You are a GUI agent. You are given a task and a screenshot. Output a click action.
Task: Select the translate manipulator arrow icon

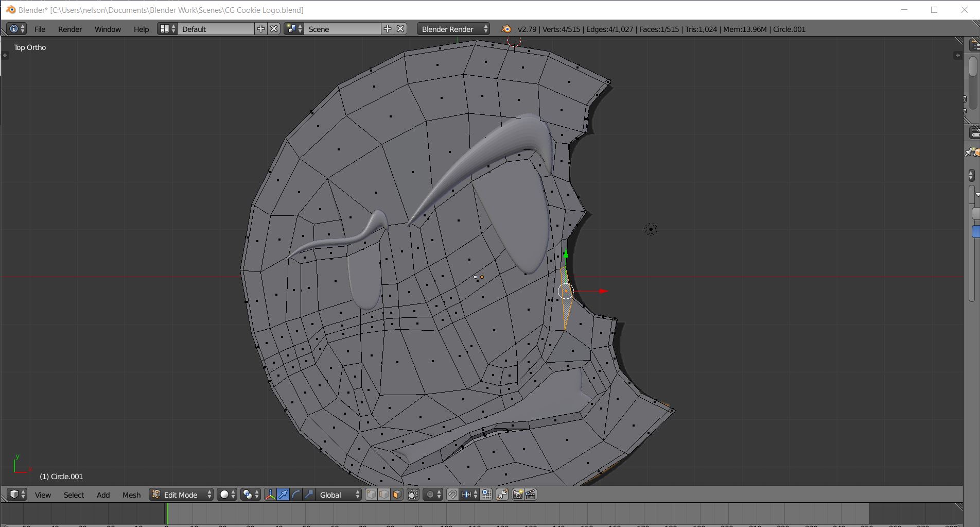click(x=283, y=495)
